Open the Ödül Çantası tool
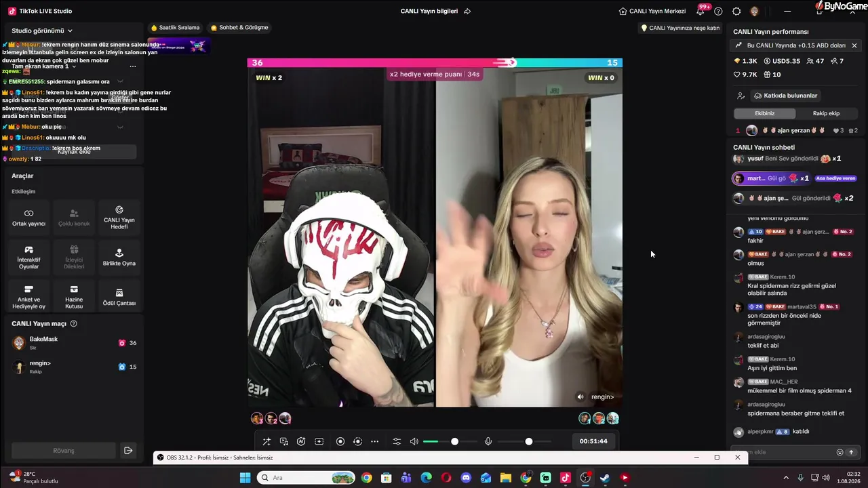The width and height of the screenshot is (868, 488). tap(119, 297)
